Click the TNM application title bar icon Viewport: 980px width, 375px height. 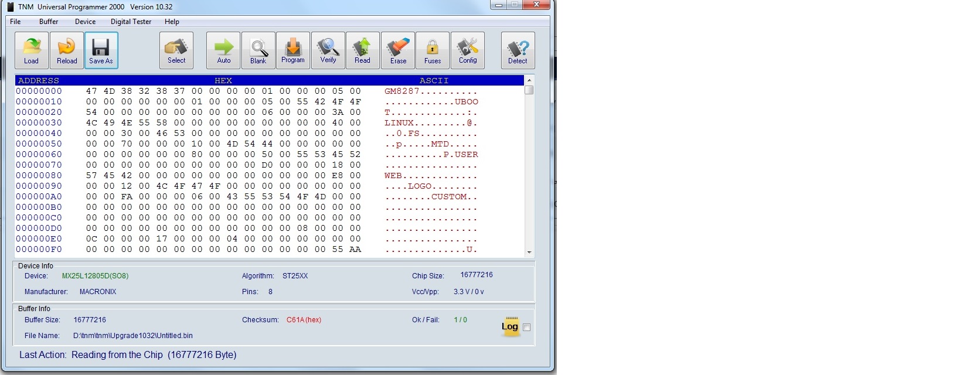pyautogui.click(x=10, y=7)
